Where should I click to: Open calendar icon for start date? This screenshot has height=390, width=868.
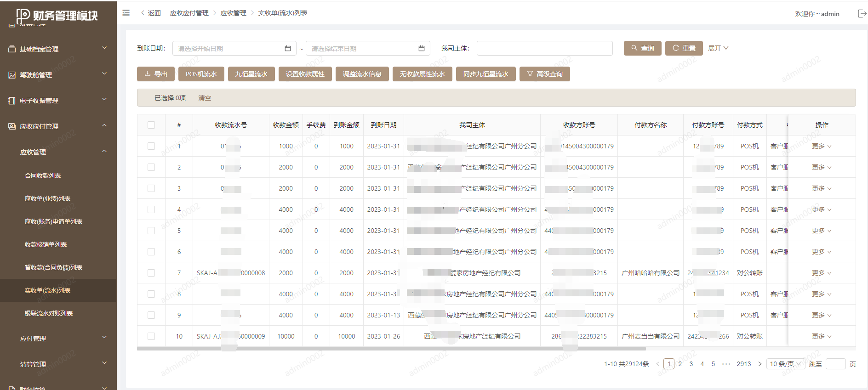(288, 48)
